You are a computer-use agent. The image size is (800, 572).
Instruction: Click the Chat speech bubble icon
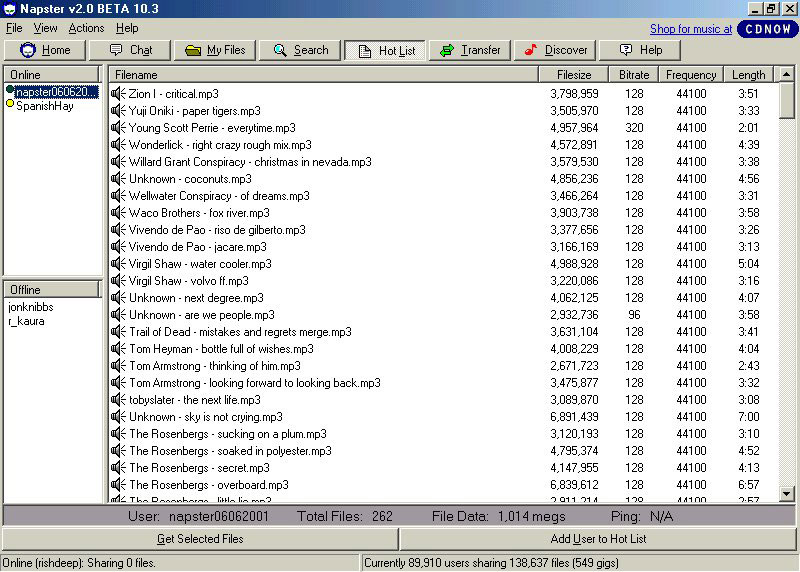[116, 50]
